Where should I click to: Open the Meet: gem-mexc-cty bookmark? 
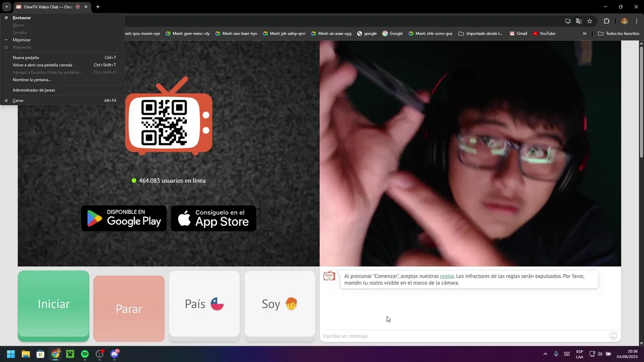coord(188,34)
